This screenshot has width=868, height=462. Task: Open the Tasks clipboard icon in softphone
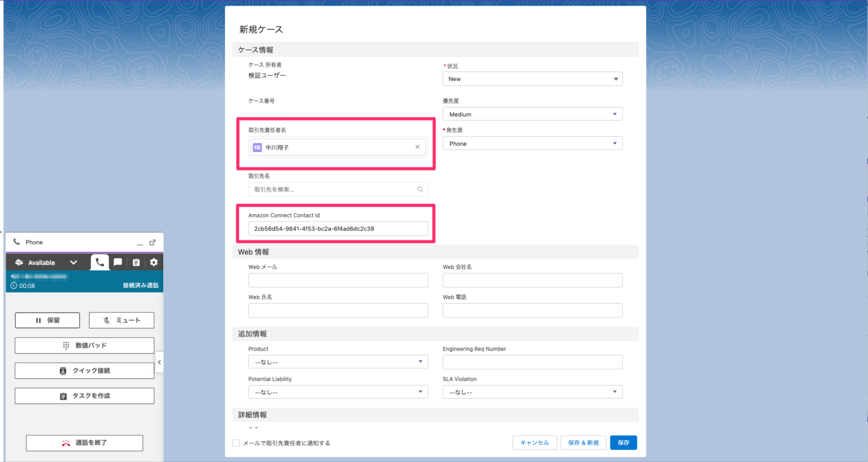click(136, 261)
